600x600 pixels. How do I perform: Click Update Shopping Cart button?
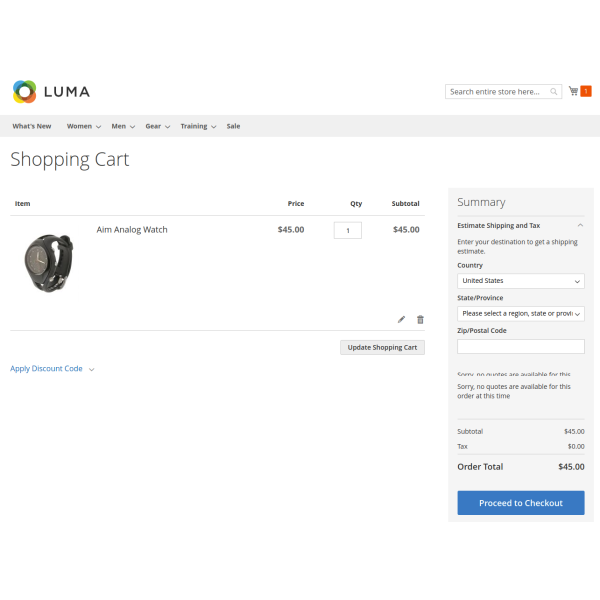[382, 347]
